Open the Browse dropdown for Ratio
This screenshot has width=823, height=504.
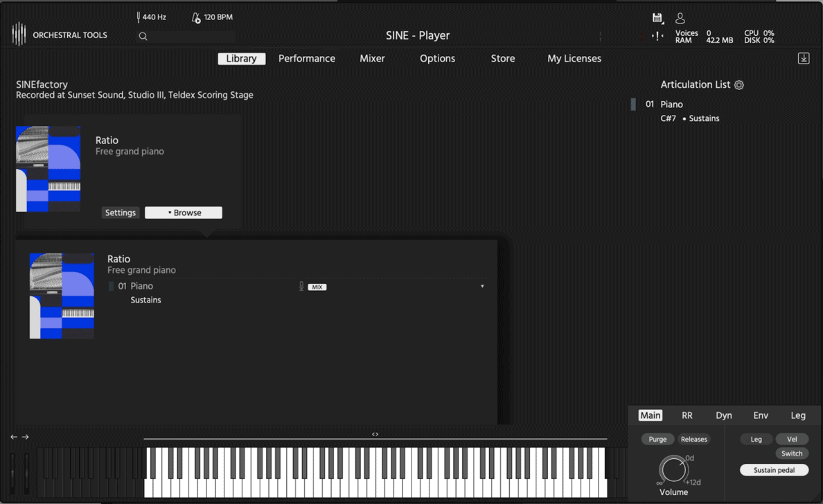click(x=184, y=213)
